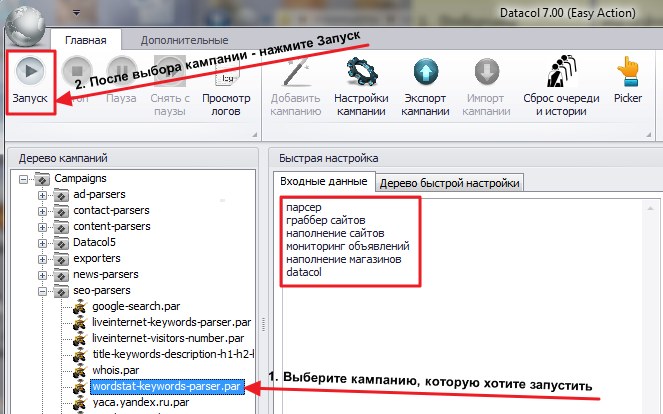Collapse the Campaigns root node
The height and width of the screenshot is (414, 663).
tap(24, 179)
